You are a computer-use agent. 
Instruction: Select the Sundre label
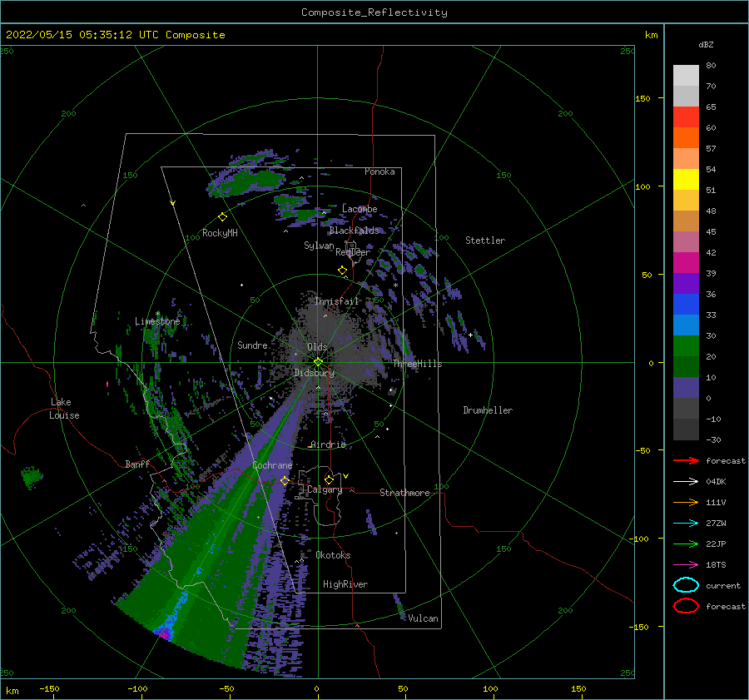coord(252,345)
